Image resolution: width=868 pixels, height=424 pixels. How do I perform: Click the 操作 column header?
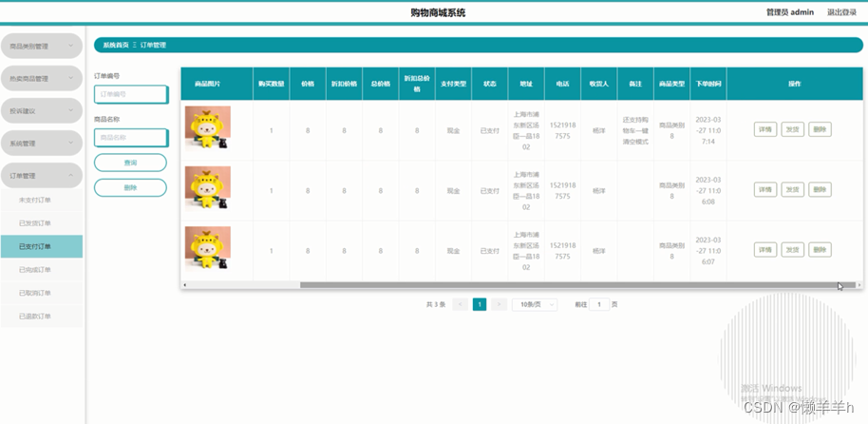tap(794, 84)
